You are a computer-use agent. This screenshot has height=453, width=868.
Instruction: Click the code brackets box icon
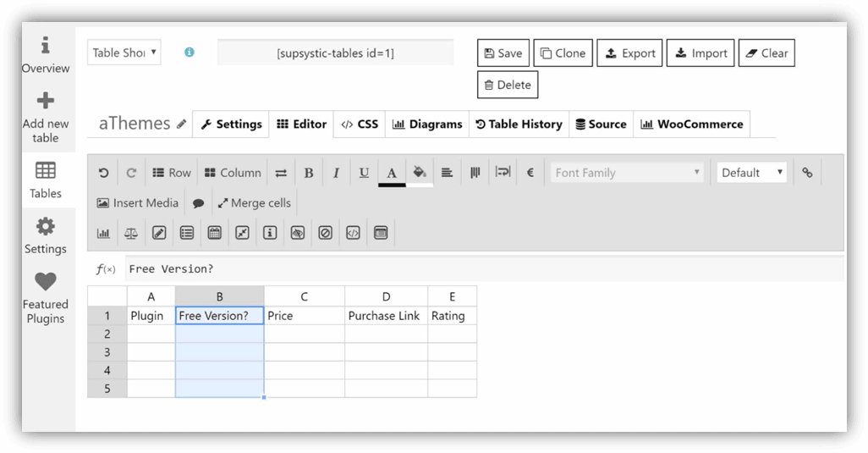[353, 233]
